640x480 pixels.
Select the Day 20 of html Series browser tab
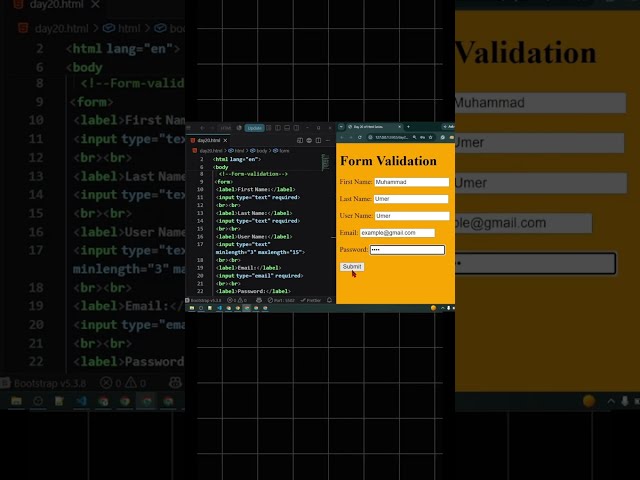point(374,127)
